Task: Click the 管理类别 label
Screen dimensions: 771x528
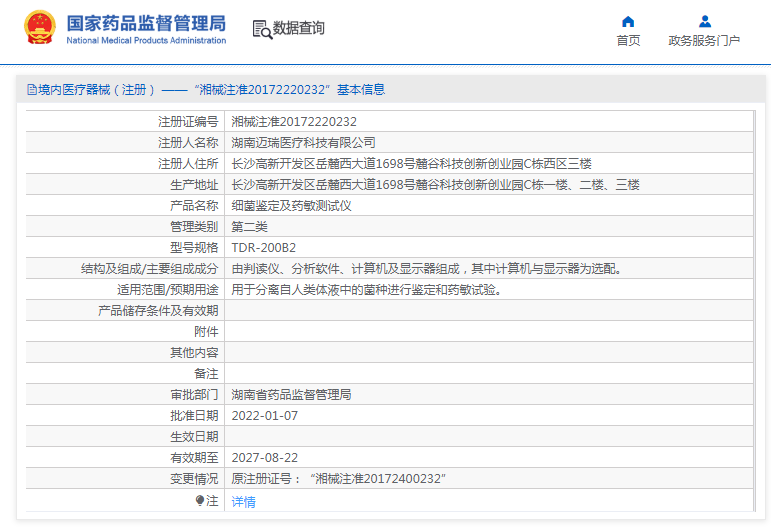Action: coord(194,227)
